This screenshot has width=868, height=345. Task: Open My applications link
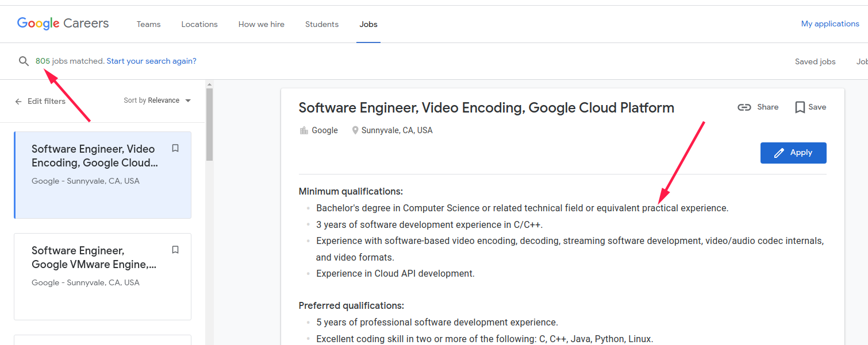(830, 24)
